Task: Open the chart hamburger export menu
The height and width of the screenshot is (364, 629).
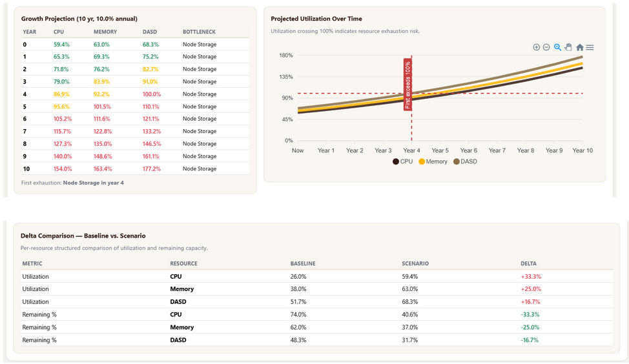Action: [x=590, y=47]
